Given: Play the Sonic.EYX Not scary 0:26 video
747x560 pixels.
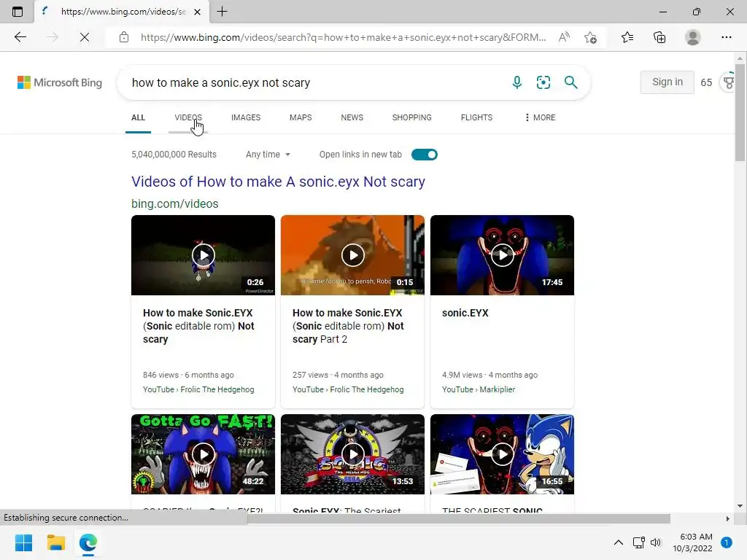Looking at the screenshot, I should (x=204, y=255).
